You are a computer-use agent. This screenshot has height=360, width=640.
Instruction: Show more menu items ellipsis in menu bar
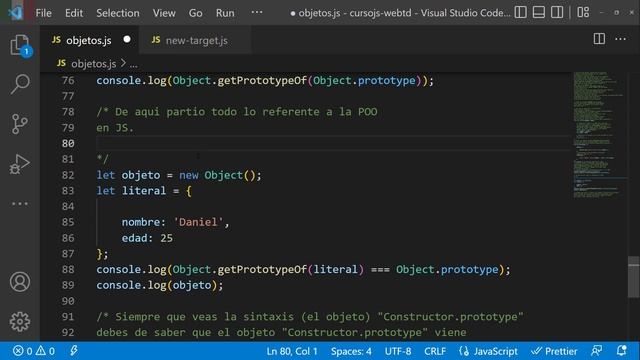pos(257,12)
